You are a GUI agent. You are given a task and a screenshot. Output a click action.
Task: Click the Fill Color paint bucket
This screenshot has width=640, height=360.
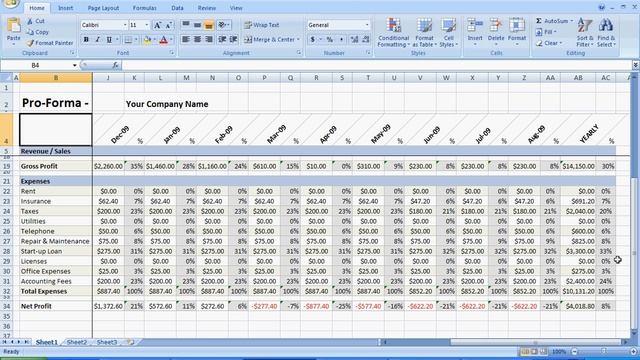147,40
